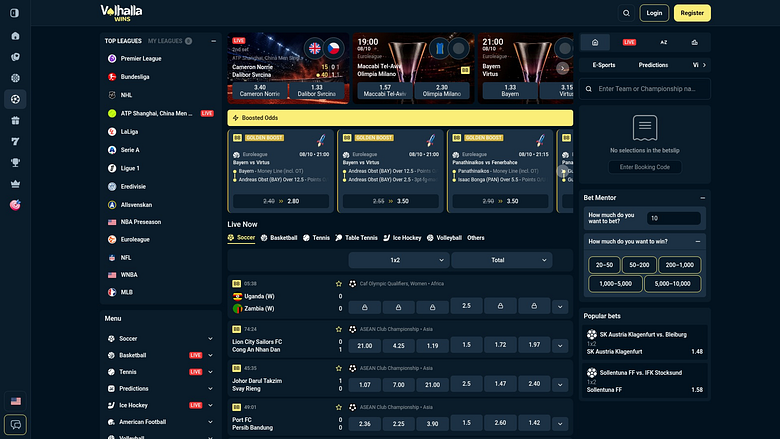Change language via US flag icon
Screen dimensions: 780x439
(x=15, y=401)
